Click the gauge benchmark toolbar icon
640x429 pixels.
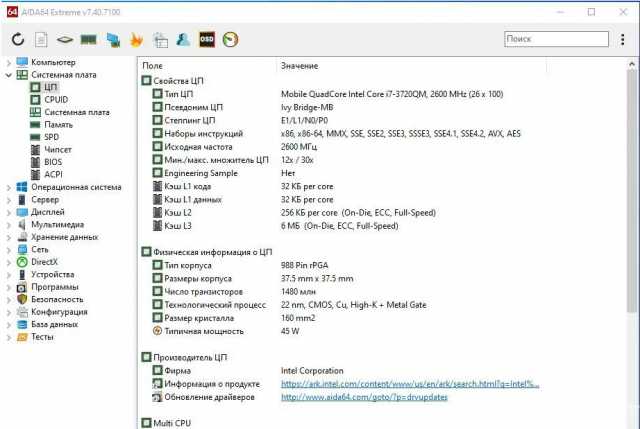coord(231,40)
